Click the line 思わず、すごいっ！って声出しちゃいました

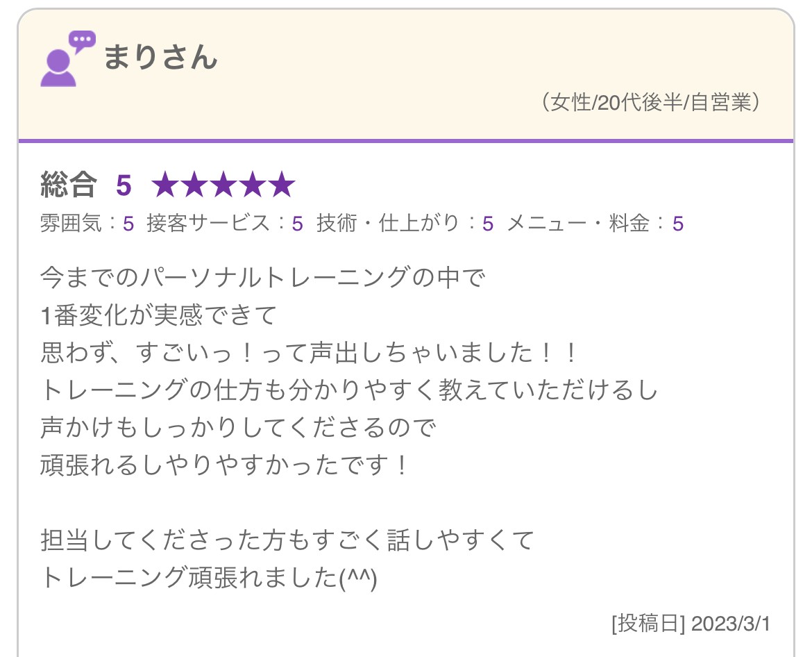tap(309, 352)
